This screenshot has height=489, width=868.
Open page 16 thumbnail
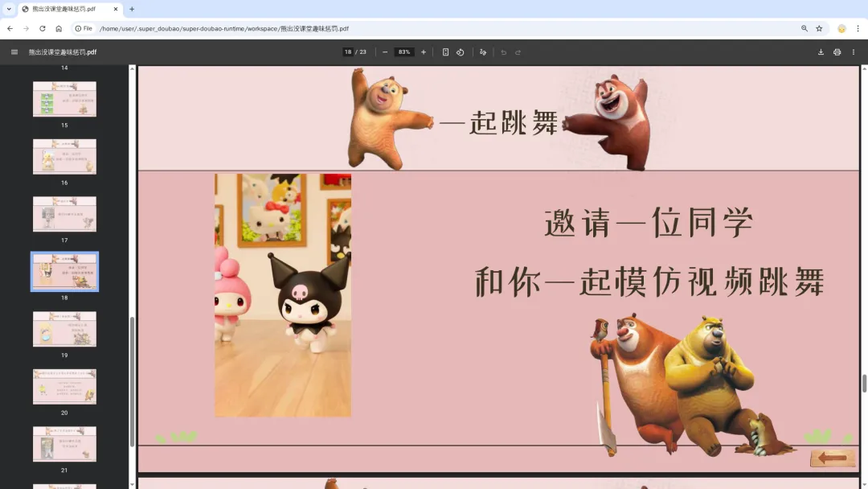pyautogui.click(x=64, y=156)
